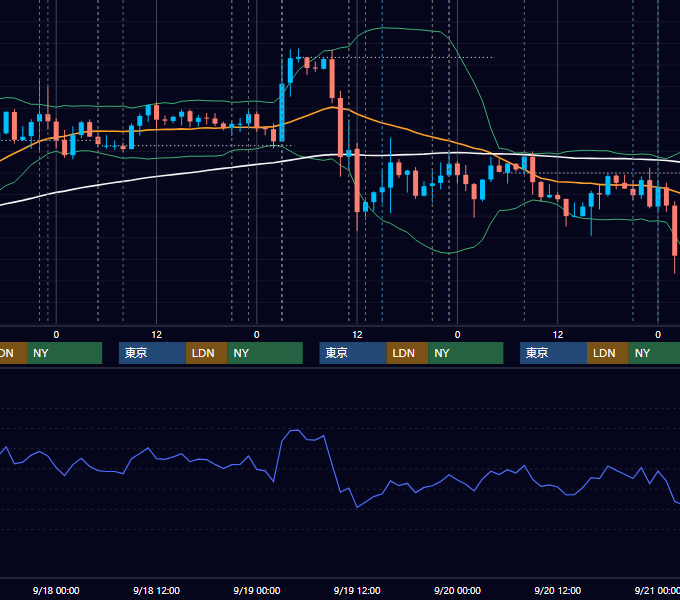
Task: Click the LDN session block for 9/18
Action: (x=206, y=353)
